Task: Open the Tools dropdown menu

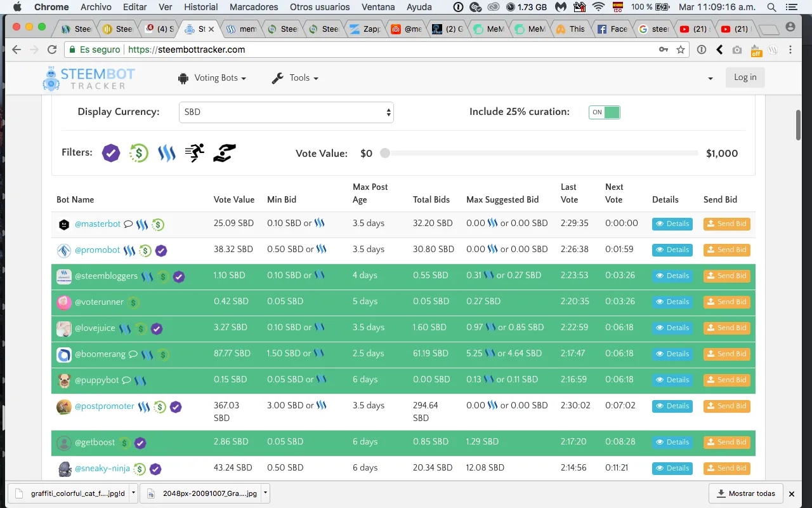Action: [295, 78]
